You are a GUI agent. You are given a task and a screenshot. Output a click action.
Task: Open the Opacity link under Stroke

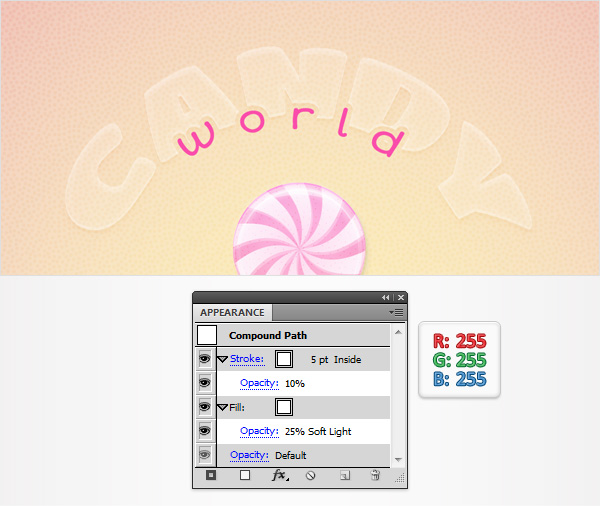259,383
